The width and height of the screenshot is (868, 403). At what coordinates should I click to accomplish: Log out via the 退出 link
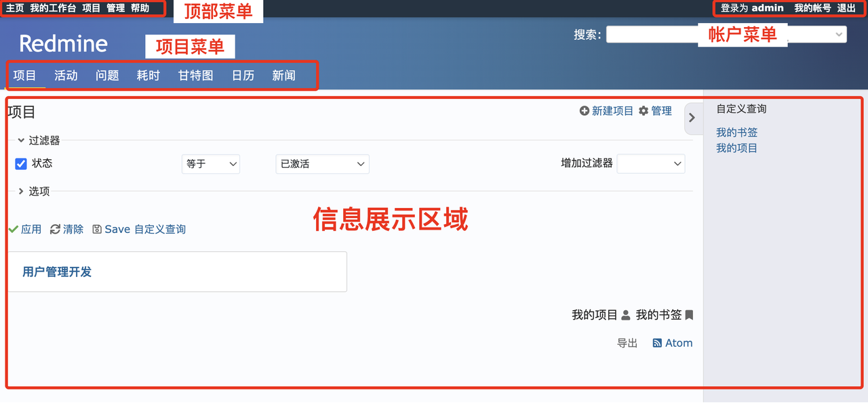848,9
